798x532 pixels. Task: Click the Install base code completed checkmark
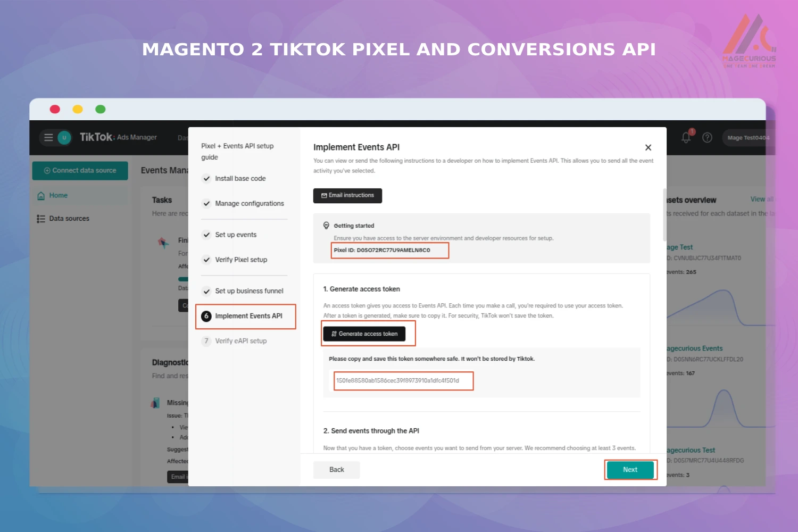(206, 178)
